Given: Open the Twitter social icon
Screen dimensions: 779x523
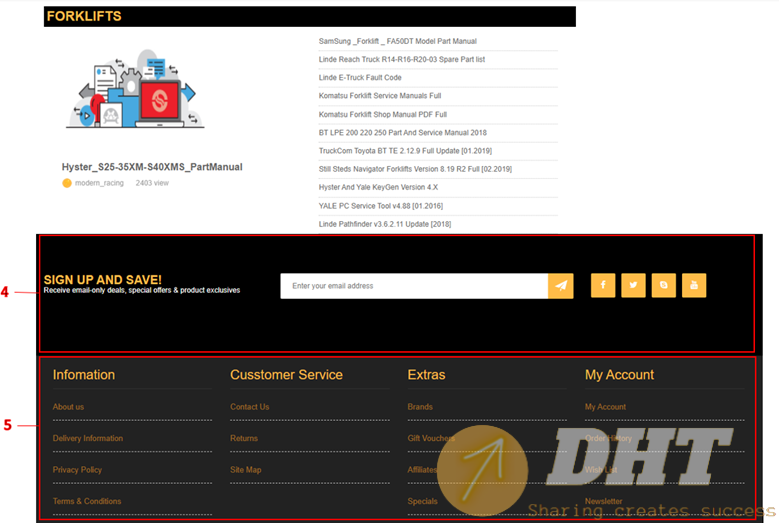Looking at the screenshot, I should click(633, 285).
